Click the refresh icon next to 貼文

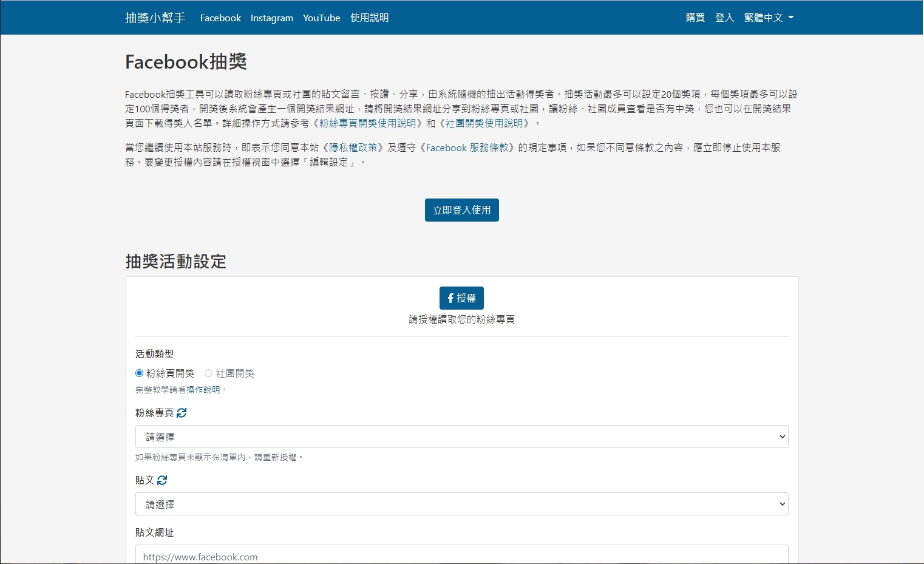pos(162,480)
